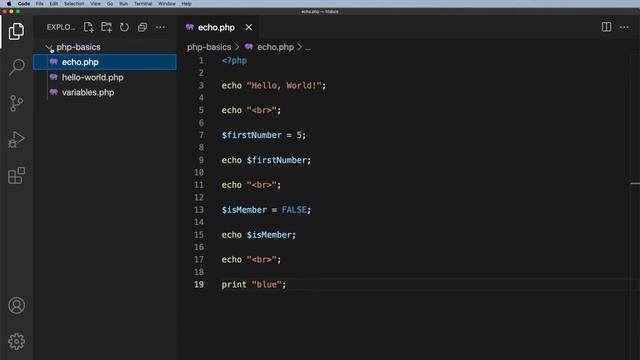The width and height of the screenshot is (640, 360).
Task: Split the editor to the right
Action: (607, 27)
